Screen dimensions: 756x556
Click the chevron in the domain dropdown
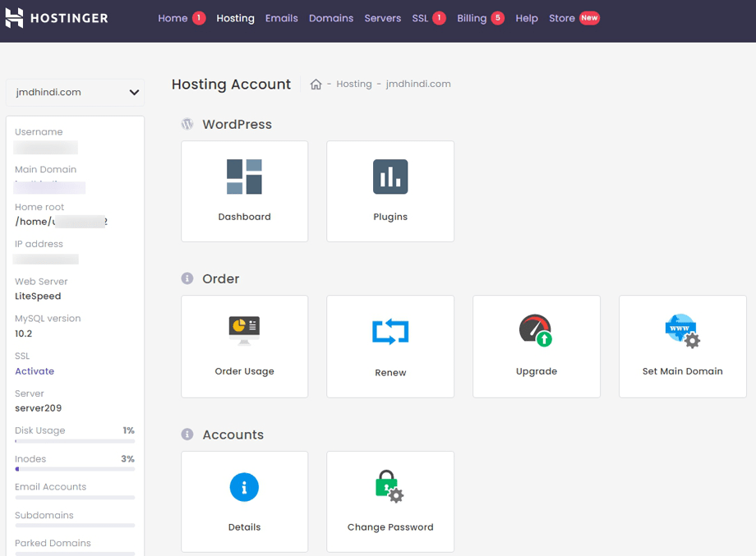[x=134, y=93]
